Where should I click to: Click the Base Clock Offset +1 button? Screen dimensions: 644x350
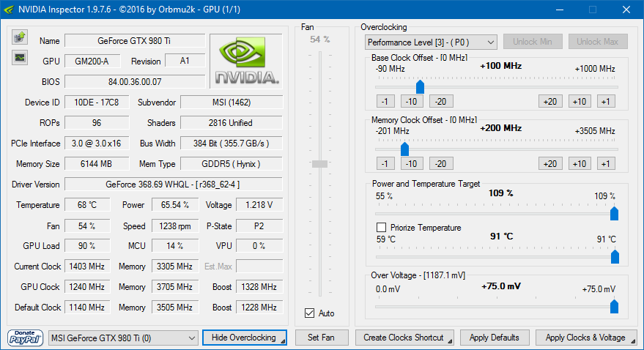click(606, 101)
